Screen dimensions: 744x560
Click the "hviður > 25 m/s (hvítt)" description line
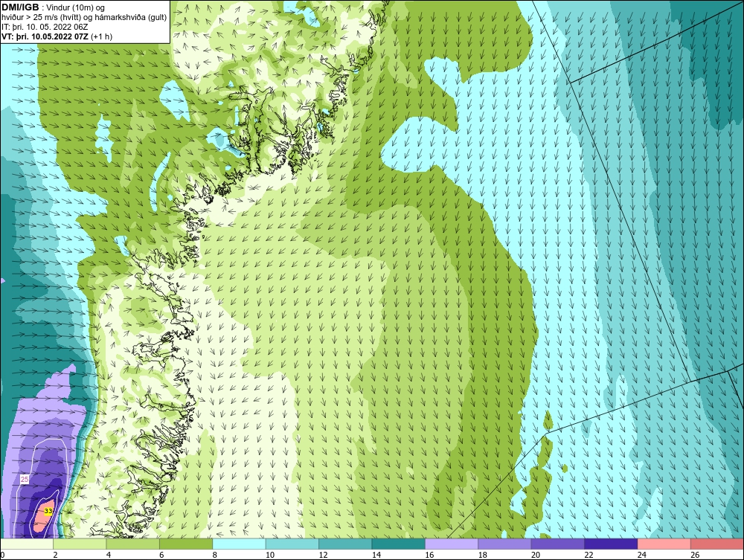pos(84,18)
